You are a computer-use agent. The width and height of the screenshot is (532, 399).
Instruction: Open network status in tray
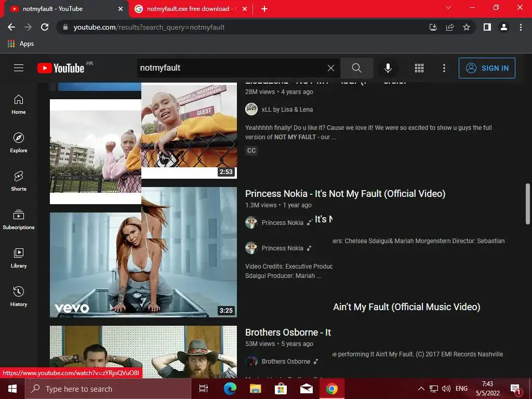coord(434,389)
